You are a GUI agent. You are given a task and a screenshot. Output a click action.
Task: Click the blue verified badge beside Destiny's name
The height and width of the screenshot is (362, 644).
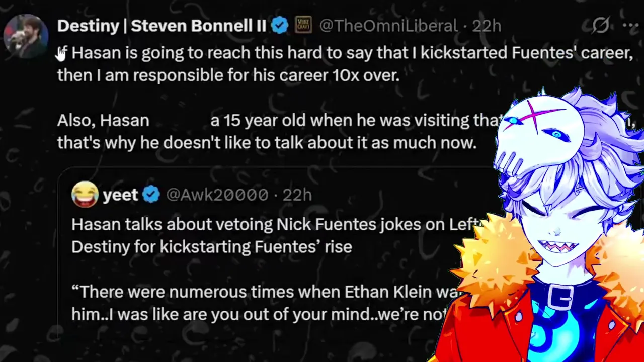[279, 26]
